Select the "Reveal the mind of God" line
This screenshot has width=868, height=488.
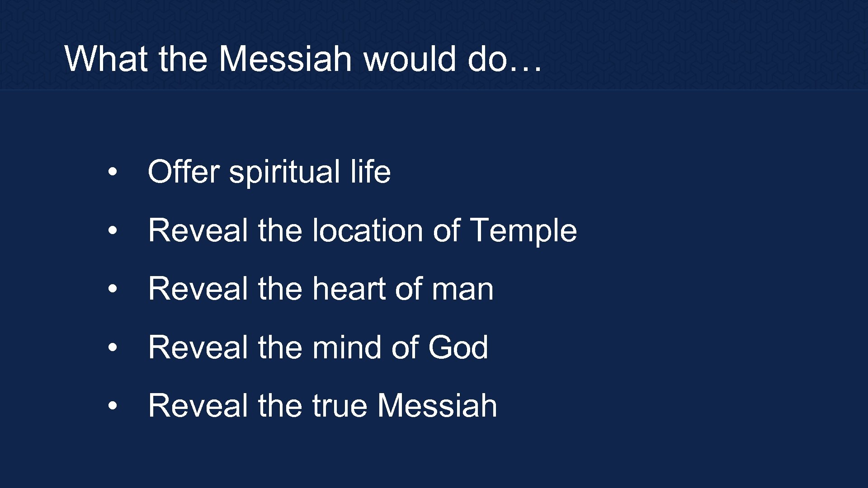click(x=318, y=347)
